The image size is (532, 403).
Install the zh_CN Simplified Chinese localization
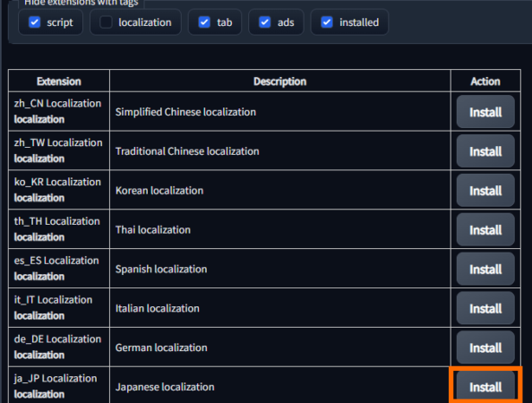pyautogui.click(x=485, y=112)
